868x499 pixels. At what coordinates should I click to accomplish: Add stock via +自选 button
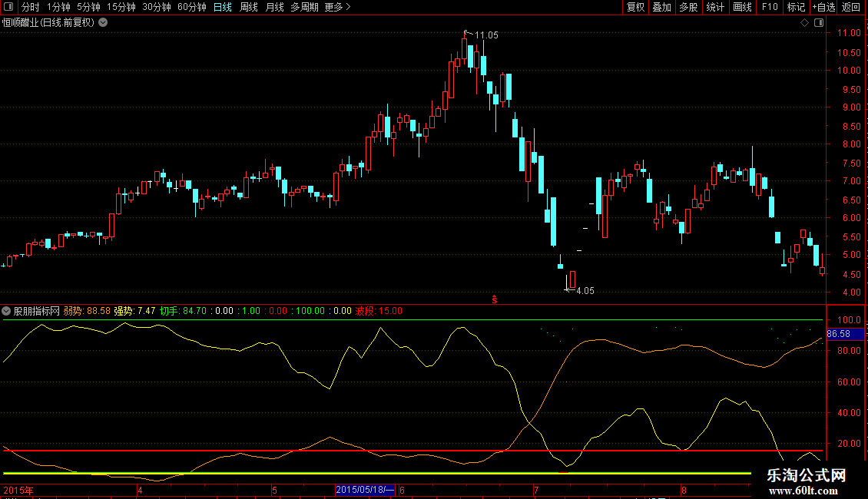(823, 7)
